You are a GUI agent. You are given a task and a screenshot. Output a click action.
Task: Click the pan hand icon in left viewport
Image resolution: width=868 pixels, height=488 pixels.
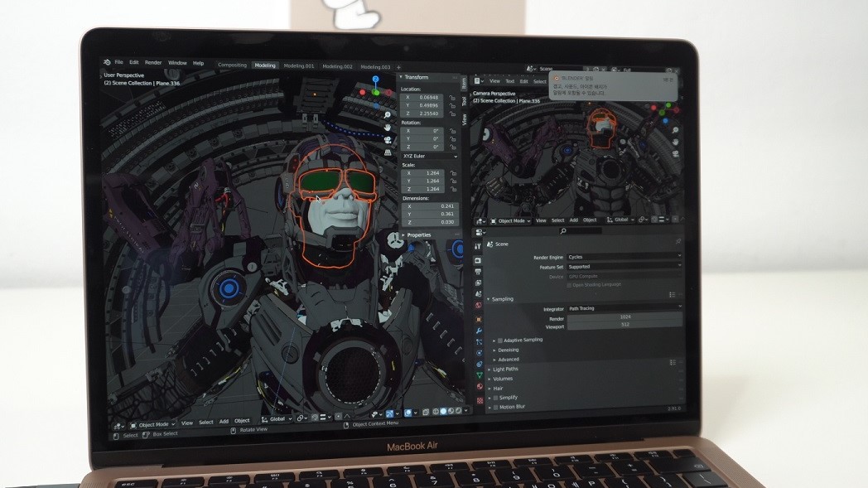click(x=388, y=128)
